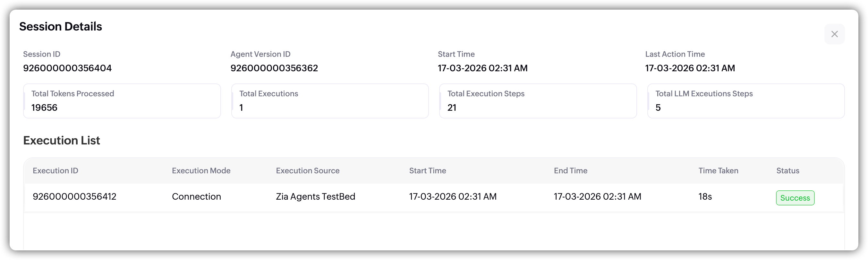The width and height of the screenshot is (868, 260).
Task: Select the Total Tokens Processed card
Action: click(x=122, y=101)
